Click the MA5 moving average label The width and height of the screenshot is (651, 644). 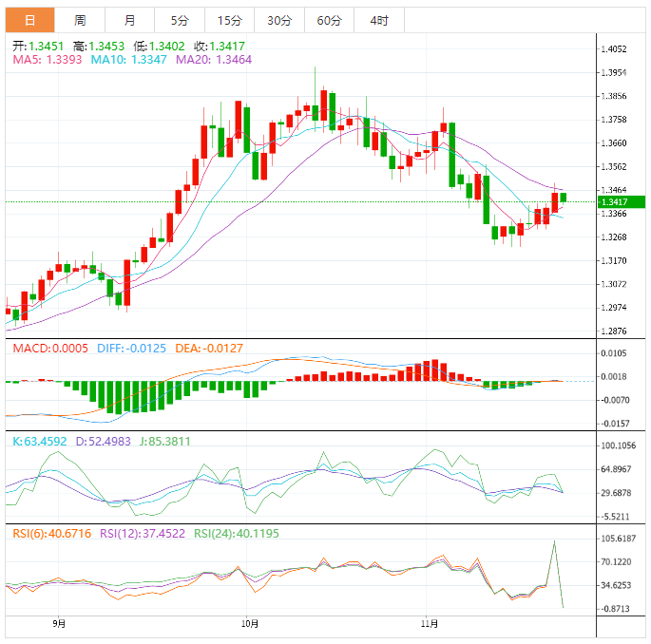pos(48,60)
